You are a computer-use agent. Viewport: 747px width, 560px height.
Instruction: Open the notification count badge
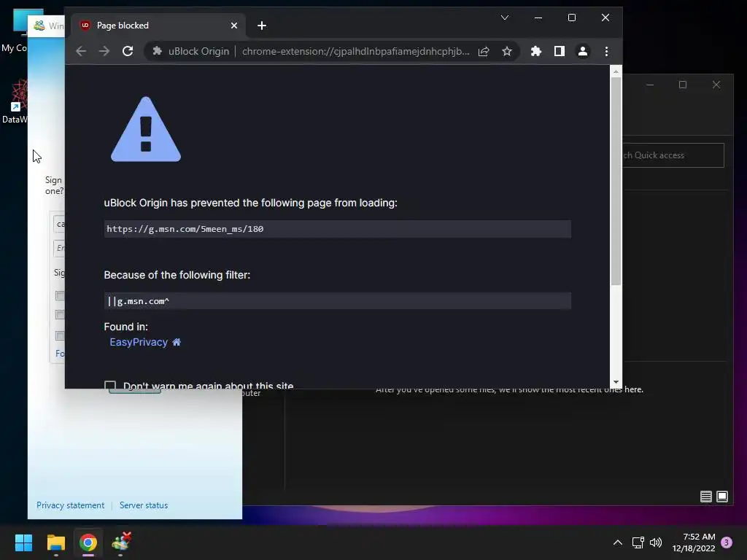click(727, 542)
